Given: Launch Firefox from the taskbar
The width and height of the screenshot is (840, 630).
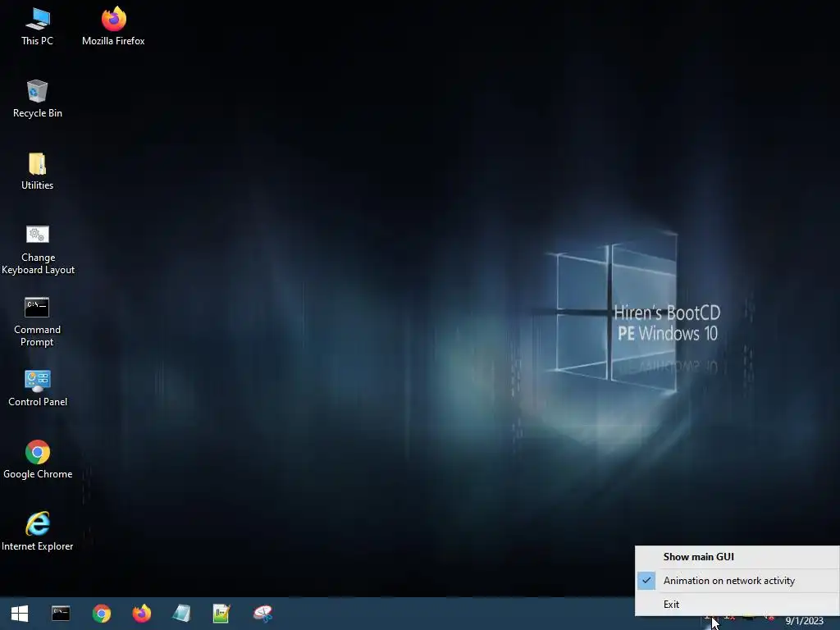Looking at the screenshot, I should (141, 614).
